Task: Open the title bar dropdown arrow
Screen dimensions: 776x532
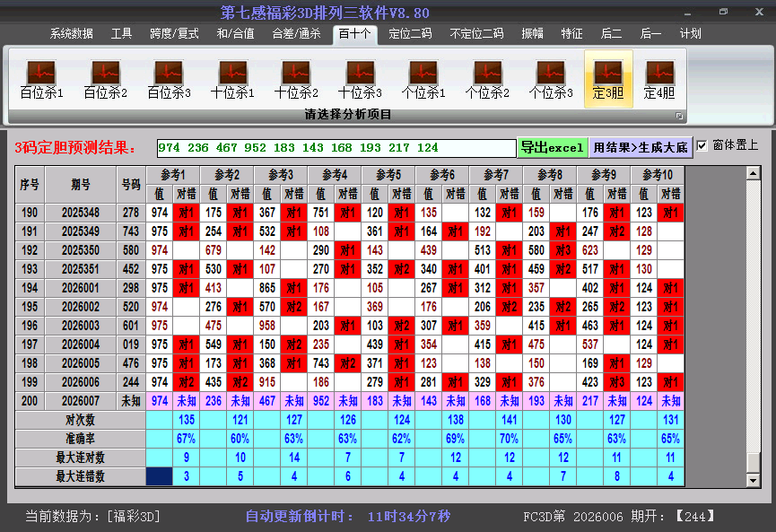Action: (686, 13)
